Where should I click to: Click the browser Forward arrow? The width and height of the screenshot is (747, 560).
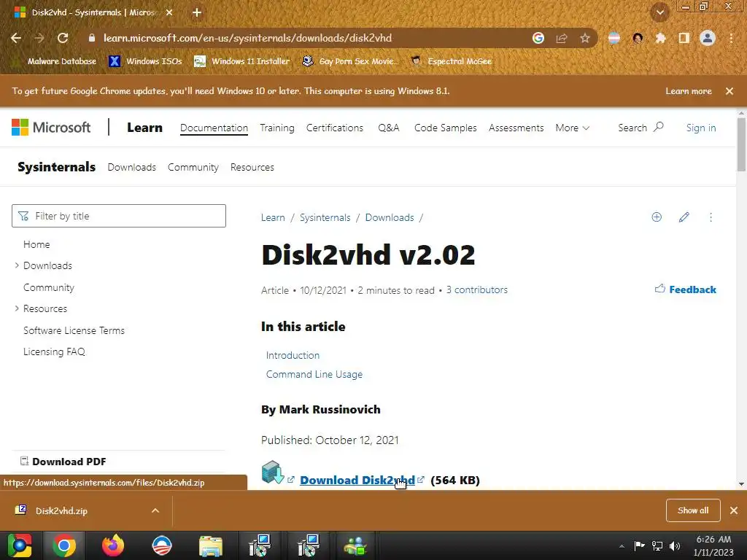(39, 38)
